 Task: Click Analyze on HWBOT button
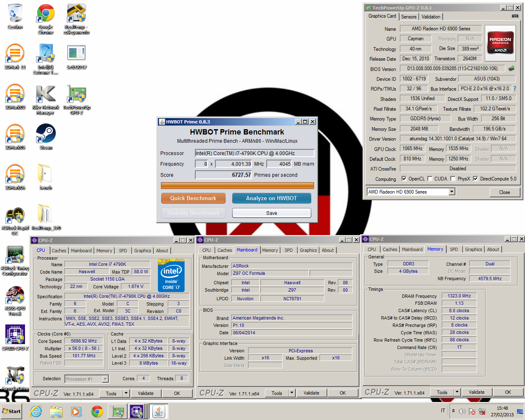coord(272,198)
